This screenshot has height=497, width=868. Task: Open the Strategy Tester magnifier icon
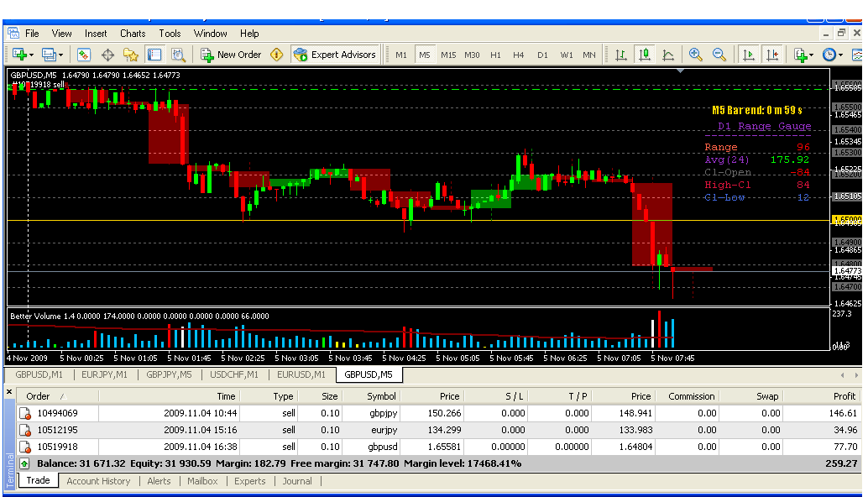click(x=178, y=55)
